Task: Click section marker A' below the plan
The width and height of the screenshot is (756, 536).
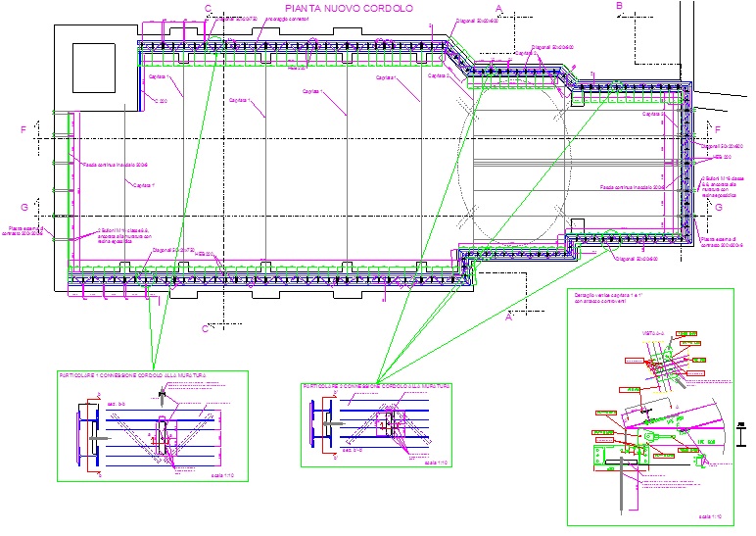Action: 508,317
